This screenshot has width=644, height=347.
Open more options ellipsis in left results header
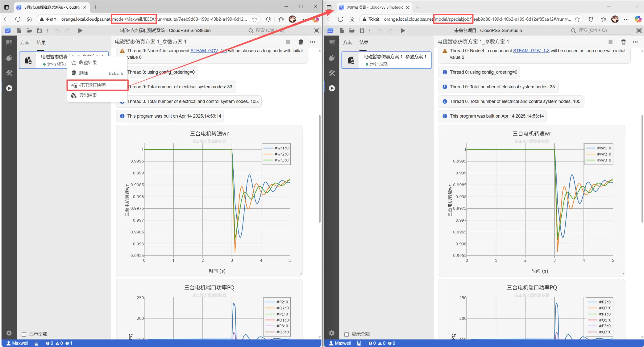coord(313,42)
